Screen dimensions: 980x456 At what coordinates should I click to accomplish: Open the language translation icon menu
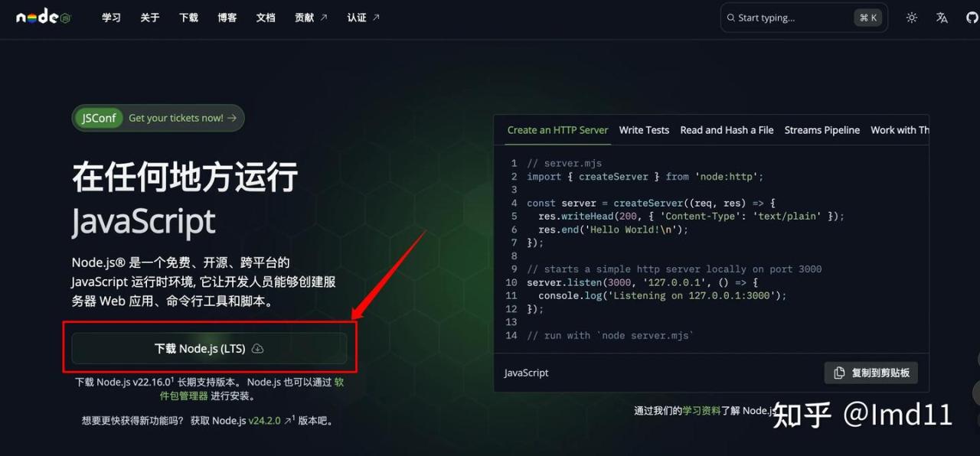(x=942, y=18)
